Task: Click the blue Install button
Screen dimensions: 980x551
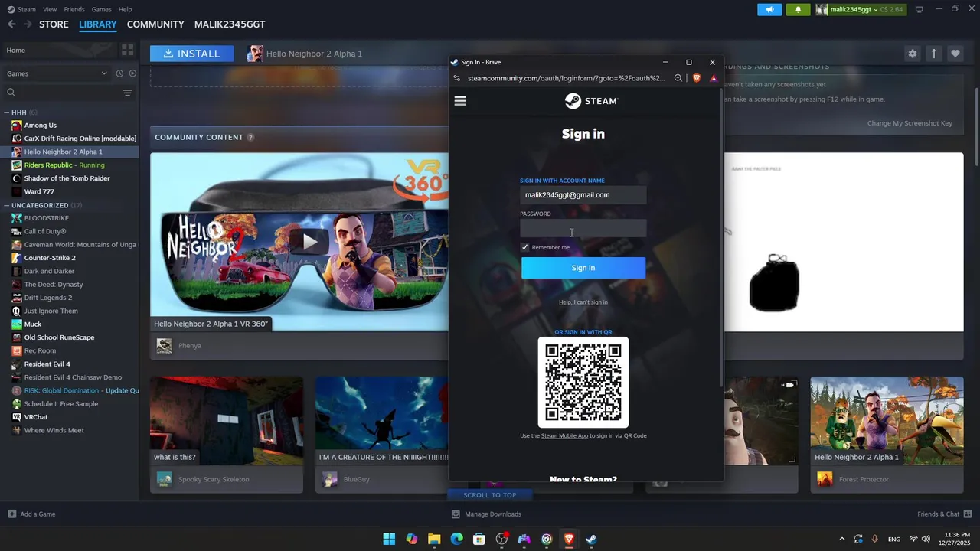Action: click(x=191, y=54)
